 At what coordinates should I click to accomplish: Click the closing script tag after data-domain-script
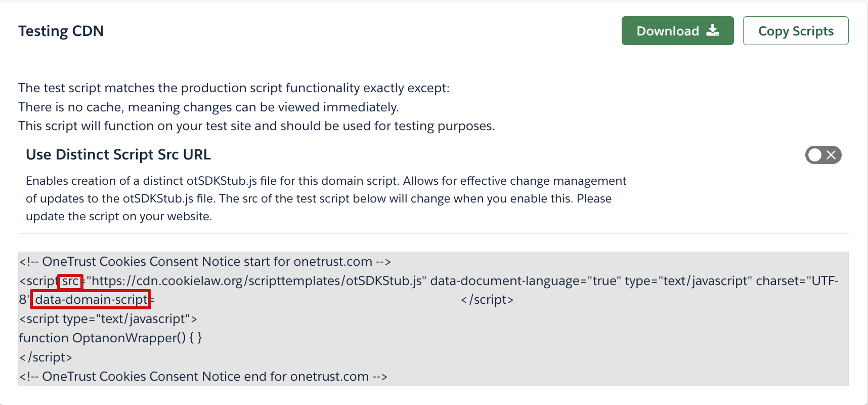click(x=487, y=300)
